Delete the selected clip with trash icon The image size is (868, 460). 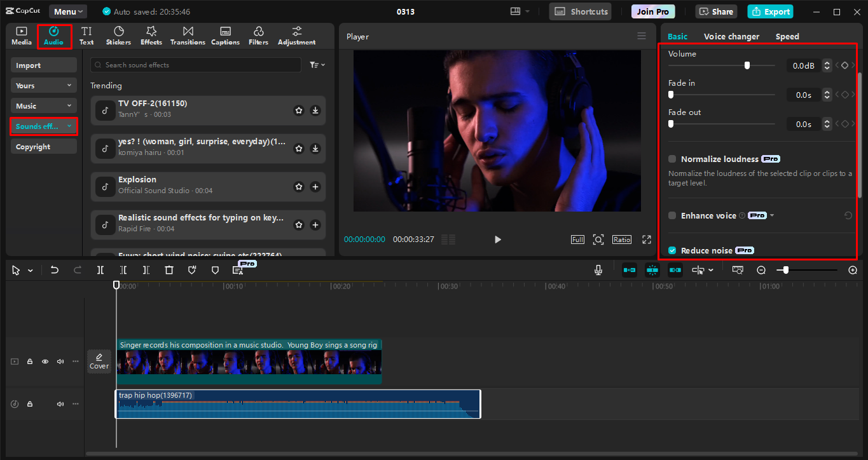169,270
